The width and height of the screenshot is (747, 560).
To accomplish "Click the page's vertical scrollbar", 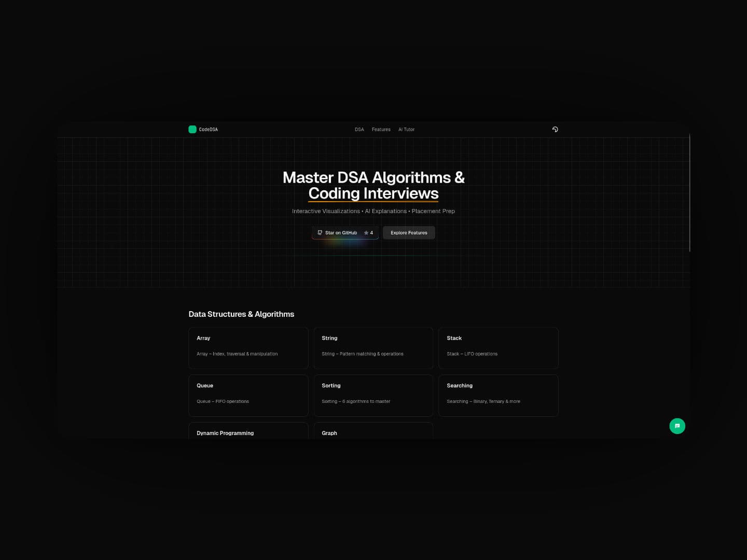I will pos(689,193).
